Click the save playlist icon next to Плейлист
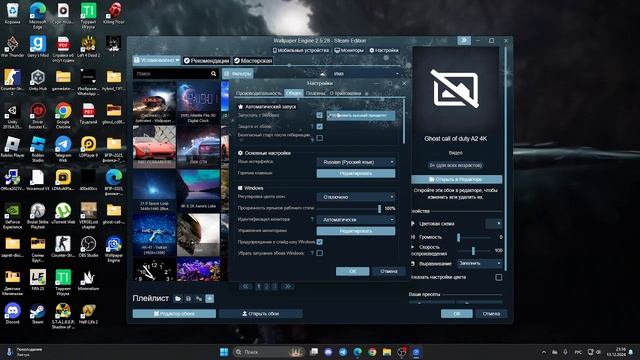 [188, 299]
